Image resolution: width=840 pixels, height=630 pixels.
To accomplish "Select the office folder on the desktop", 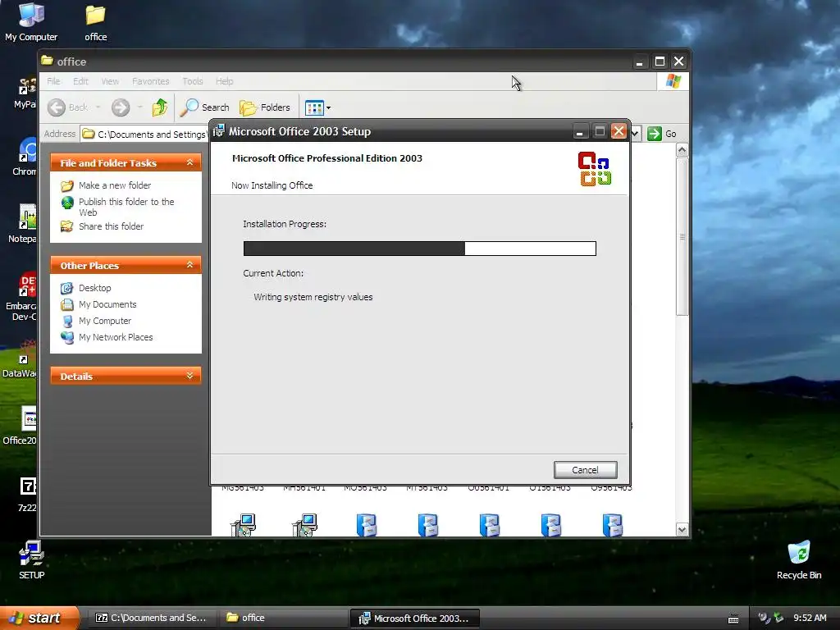I will [x=95, y=22].
